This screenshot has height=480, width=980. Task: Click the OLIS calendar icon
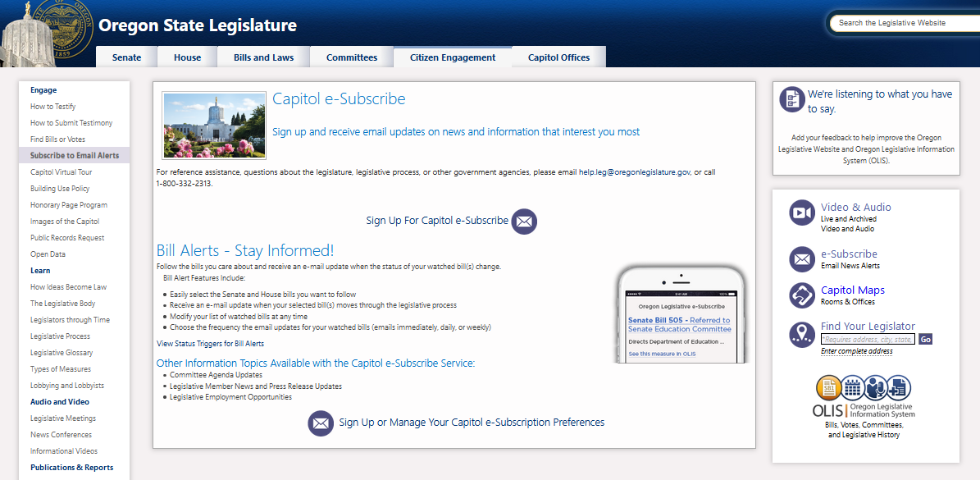pyautogui.click(x=851, y=387)
